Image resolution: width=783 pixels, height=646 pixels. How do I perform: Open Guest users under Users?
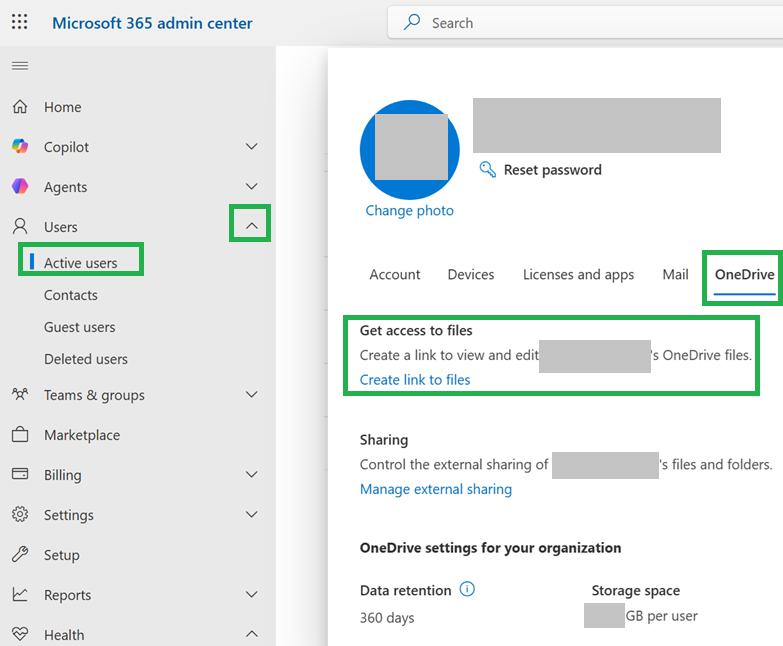point(79,327)
